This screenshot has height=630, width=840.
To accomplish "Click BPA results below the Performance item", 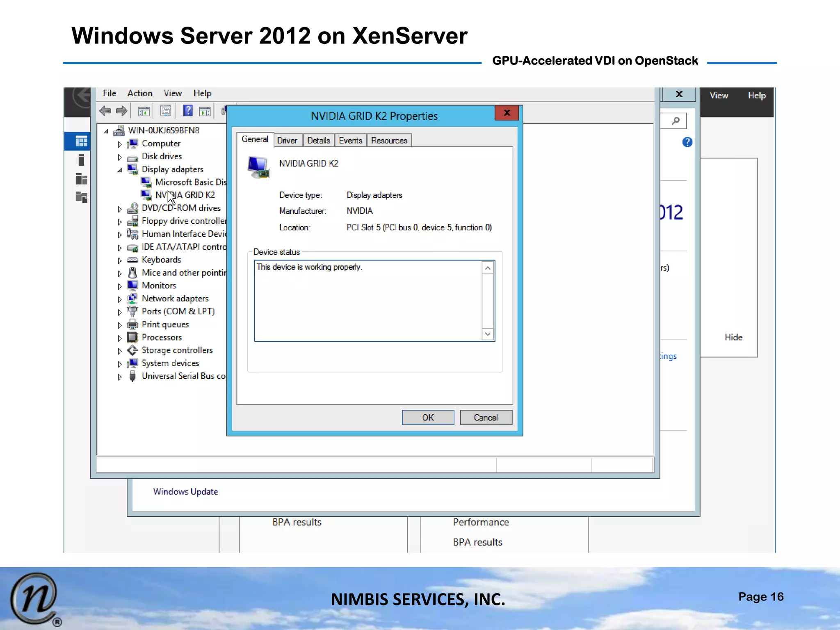I will tap(477, 542).
